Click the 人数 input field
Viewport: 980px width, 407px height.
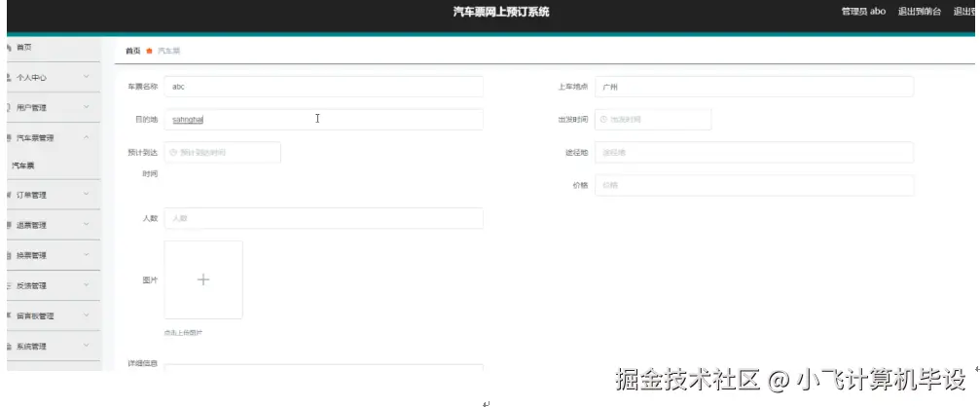pyautogui.click(x=324, y=218)
